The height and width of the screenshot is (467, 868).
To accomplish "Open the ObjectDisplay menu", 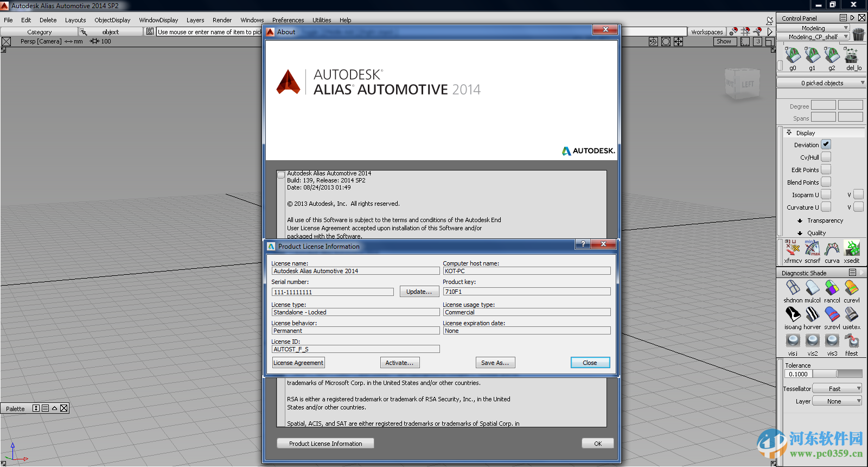I will (112, 20).
